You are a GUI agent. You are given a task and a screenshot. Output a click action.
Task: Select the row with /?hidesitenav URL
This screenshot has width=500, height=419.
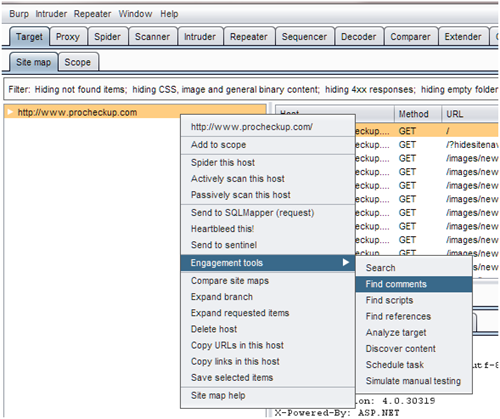(x=427, y=145)
